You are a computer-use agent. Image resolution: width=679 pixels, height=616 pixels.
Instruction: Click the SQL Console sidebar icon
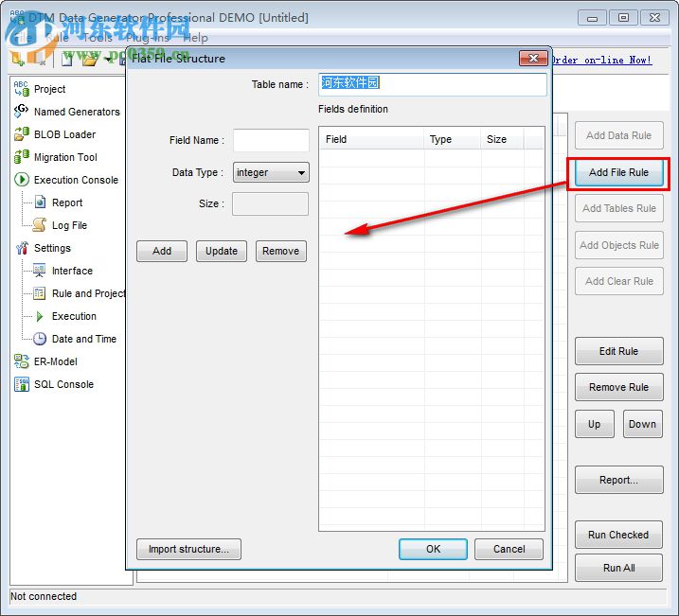[x=22, y=384]
